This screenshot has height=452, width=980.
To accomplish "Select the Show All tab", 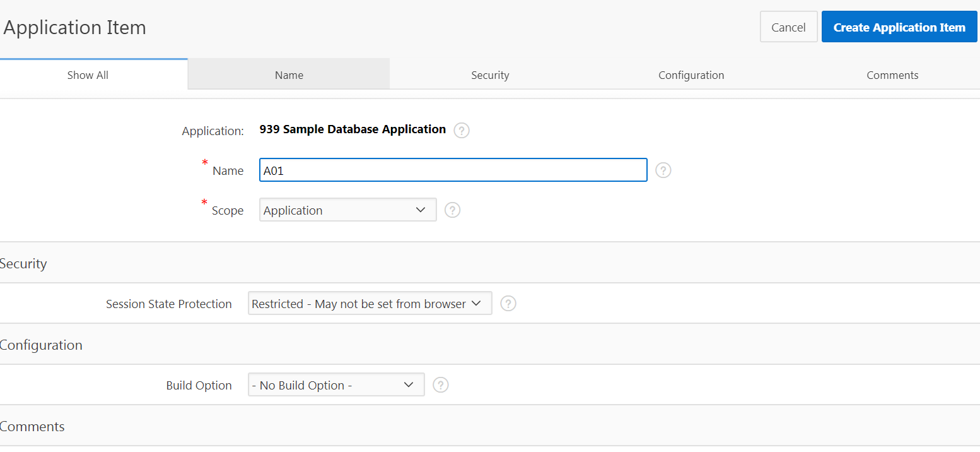I will click(87, 74).
